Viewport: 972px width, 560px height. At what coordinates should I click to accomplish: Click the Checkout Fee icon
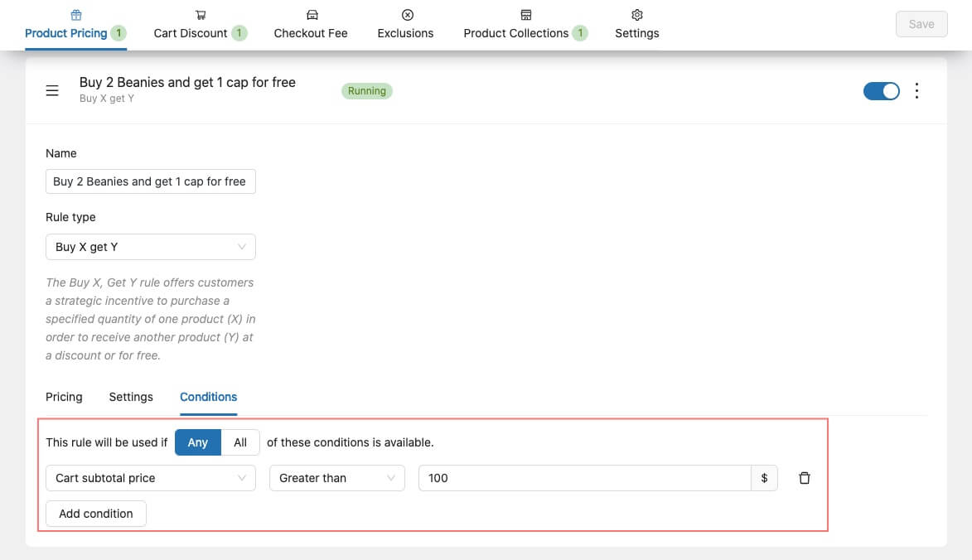(311, 15)
